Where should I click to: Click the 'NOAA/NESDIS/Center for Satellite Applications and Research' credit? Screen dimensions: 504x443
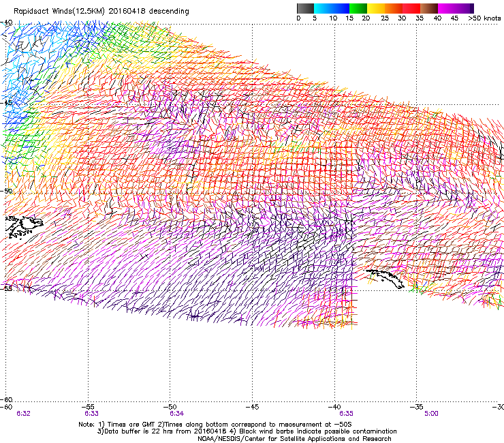294,439
